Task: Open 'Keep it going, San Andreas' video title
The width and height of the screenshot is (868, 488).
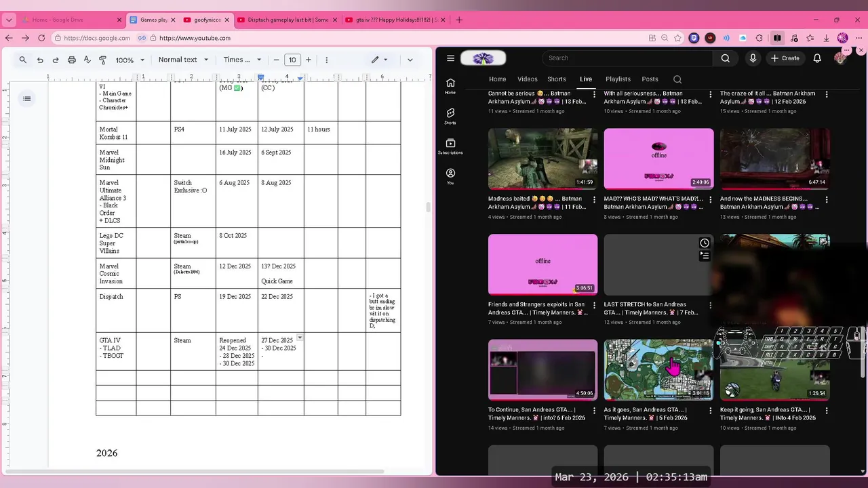Action: (768, 413)
